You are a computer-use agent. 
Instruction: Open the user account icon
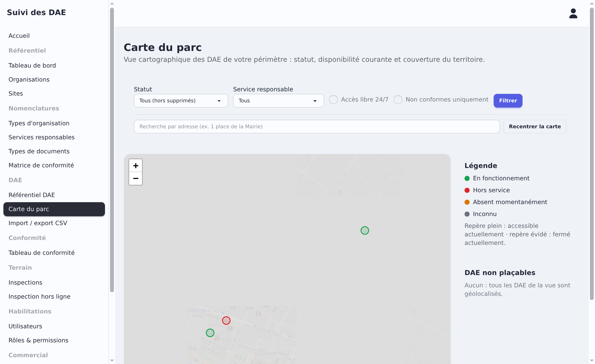573,13
